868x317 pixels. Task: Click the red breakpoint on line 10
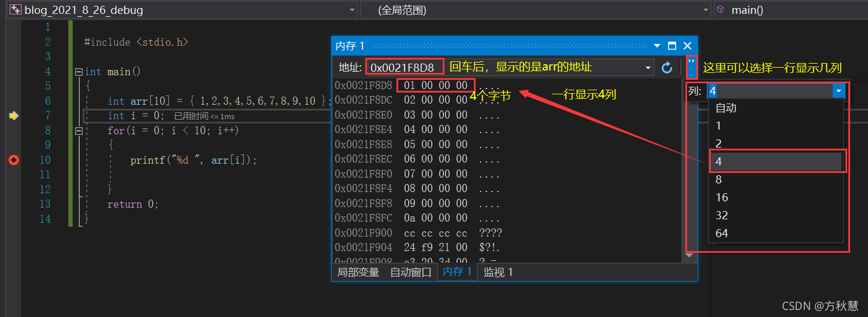coord(14,160)
